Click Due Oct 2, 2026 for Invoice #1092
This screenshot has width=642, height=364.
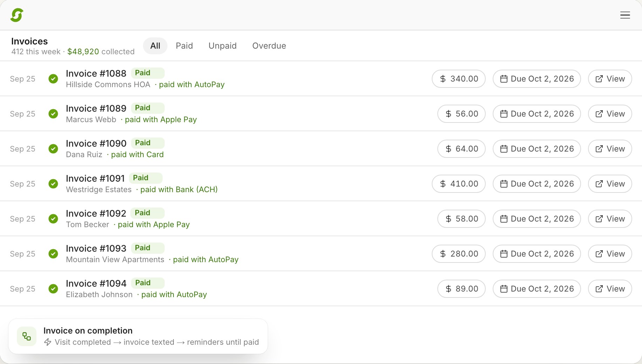[537, 219]
